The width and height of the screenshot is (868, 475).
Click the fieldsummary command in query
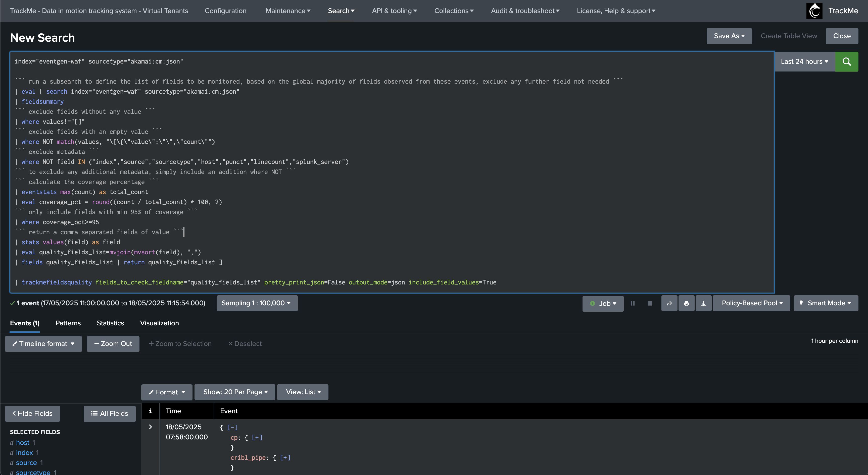pos(42,102)
